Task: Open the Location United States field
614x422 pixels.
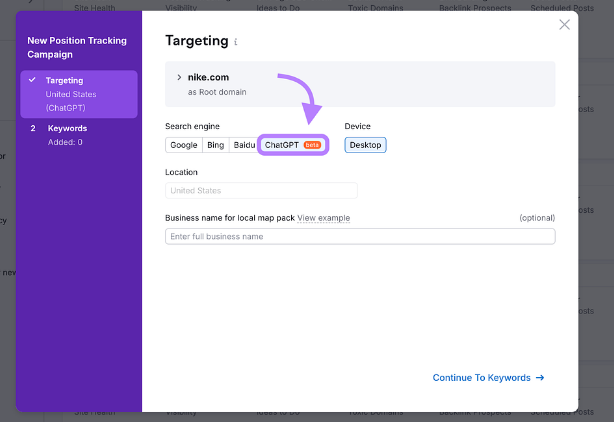Action: pos(261,191)
